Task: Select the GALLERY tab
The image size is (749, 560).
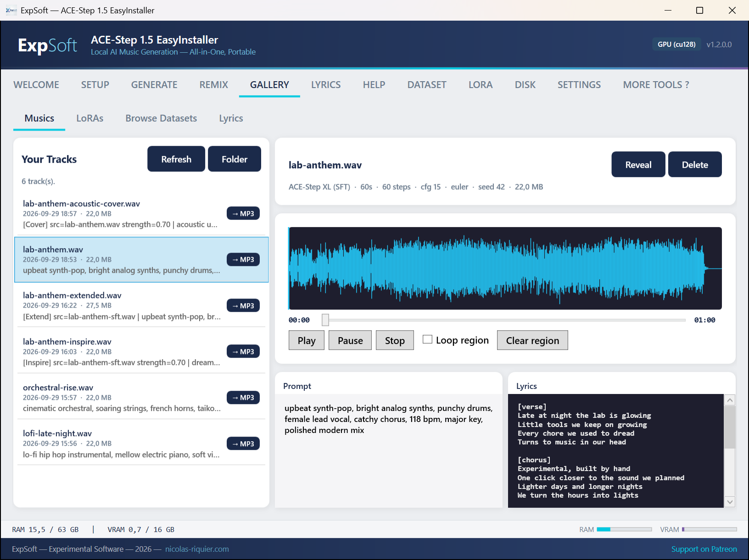Action: tap(269, 84)
